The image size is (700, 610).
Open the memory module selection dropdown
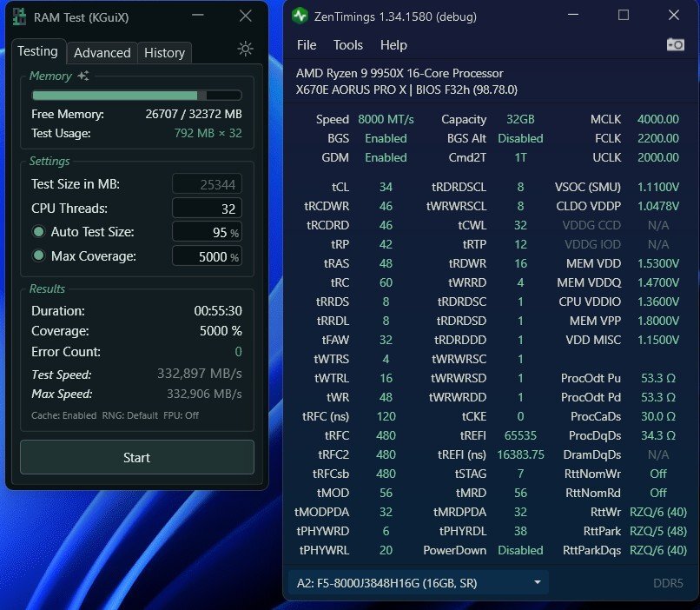click(x=418, y=583)
